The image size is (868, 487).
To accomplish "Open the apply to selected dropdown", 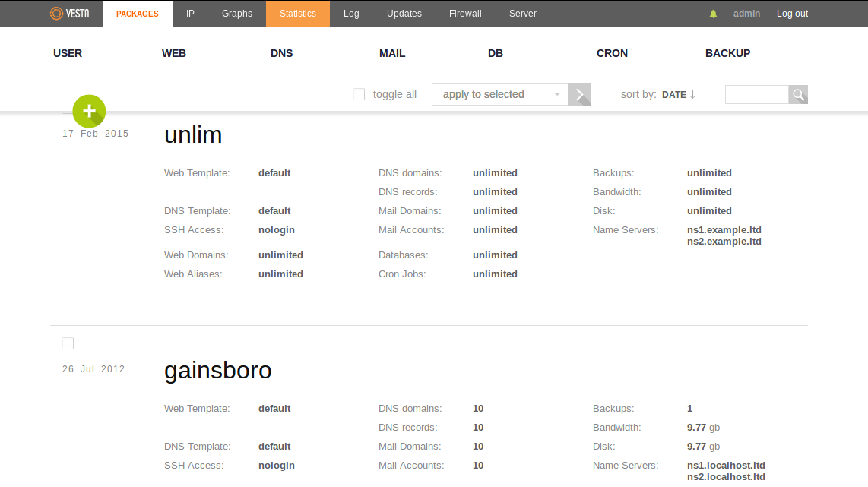I will (500, 95).
